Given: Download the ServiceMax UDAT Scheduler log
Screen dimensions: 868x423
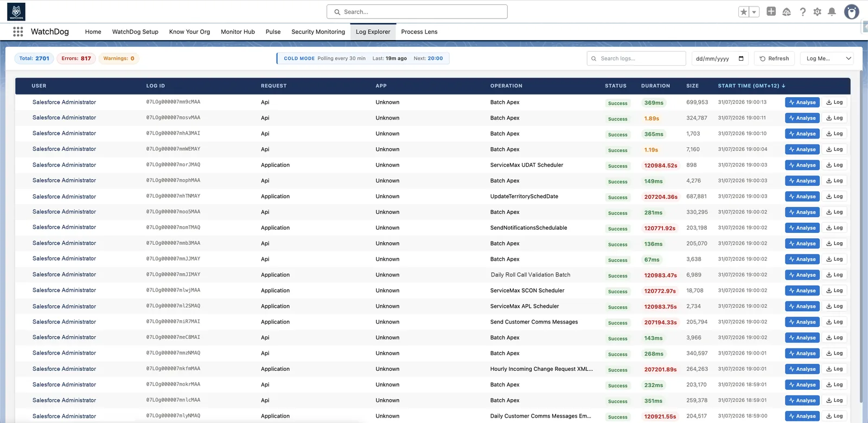Looking at the screenshot, I should 834,165.
